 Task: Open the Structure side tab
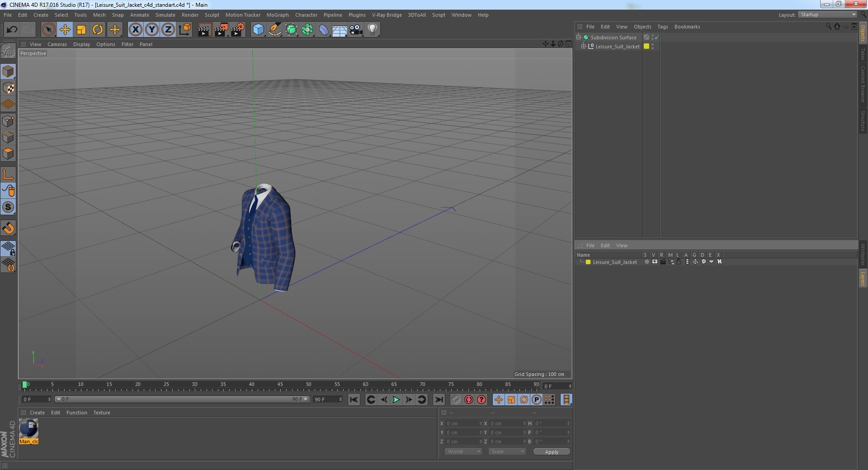pyautogui.click(x=863, y=121)
